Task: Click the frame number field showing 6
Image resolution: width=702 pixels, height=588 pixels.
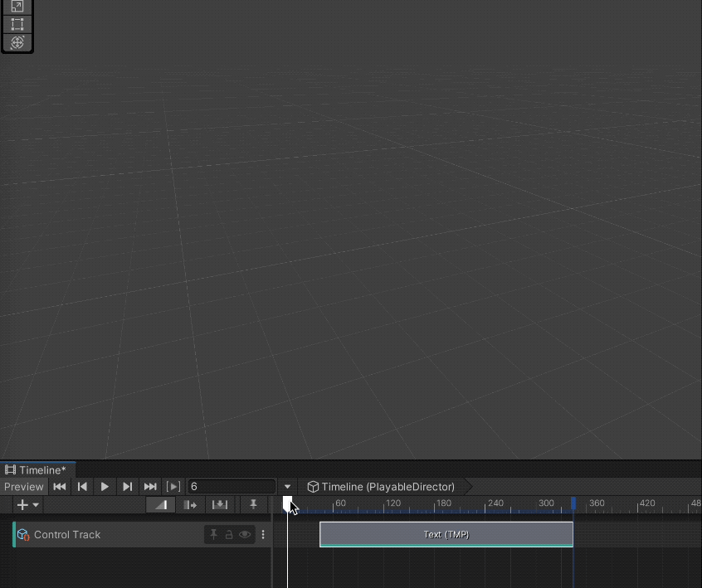Action: click(x=231, y=487)
